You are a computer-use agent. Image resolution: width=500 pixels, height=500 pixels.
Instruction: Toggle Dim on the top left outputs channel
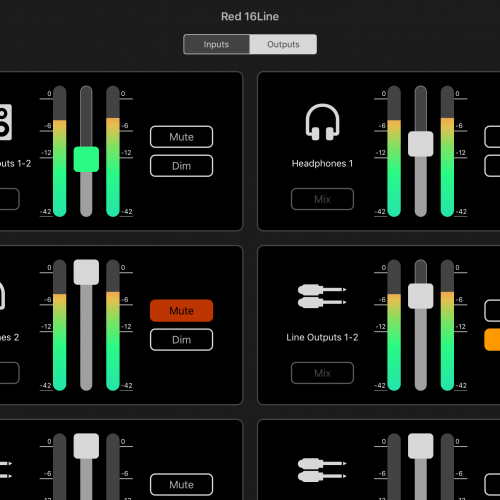(181, 166)
